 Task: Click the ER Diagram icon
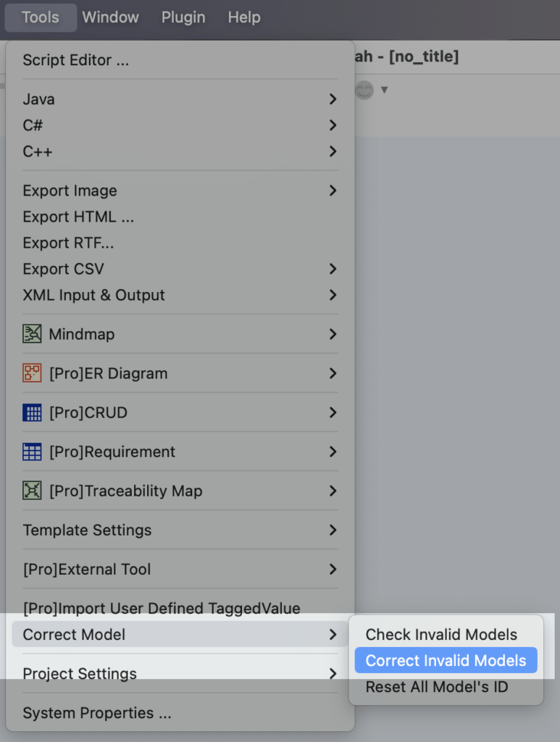click(x=32, y=373)
